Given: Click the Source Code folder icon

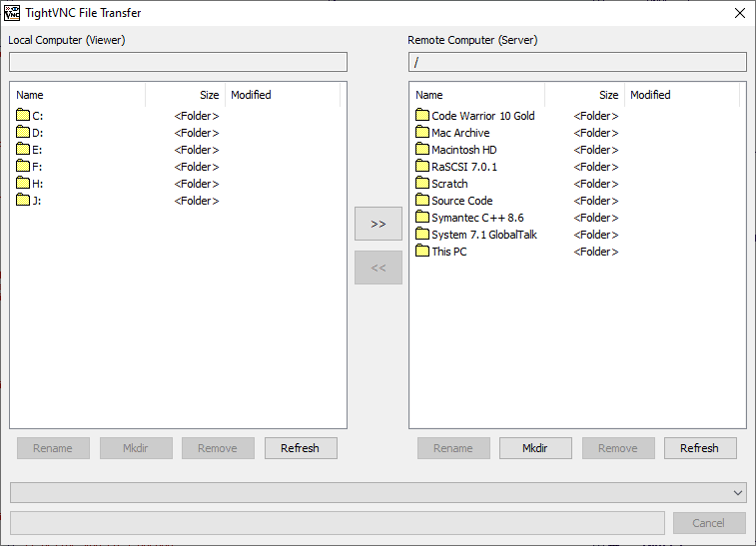Looking at the screenshot, I should point(422,200).
